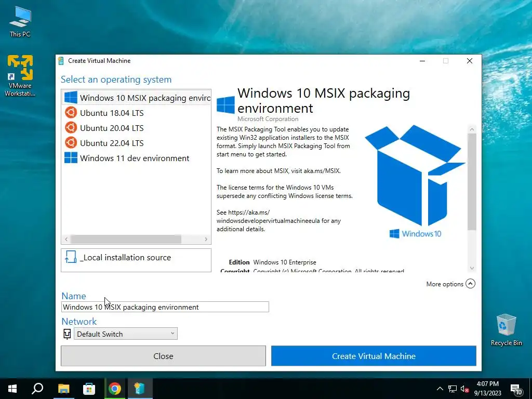Click the network status tray icon

tap(453, 389)
